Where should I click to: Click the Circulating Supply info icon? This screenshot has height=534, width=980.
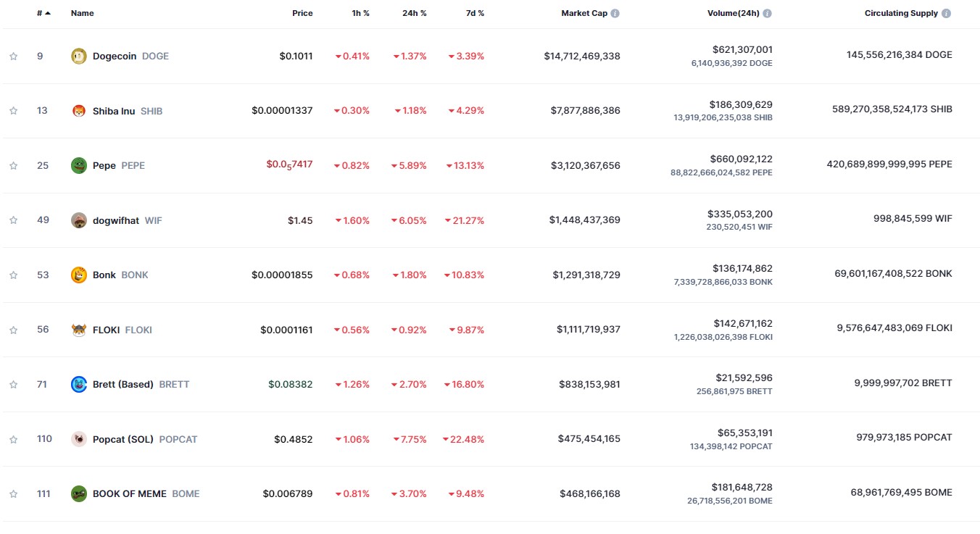pyautogui.click(x=946, y=13)
